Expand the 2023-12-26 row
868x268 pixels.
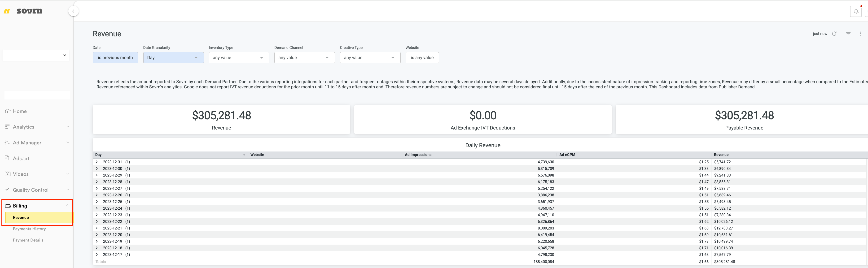tap(97, 195)
